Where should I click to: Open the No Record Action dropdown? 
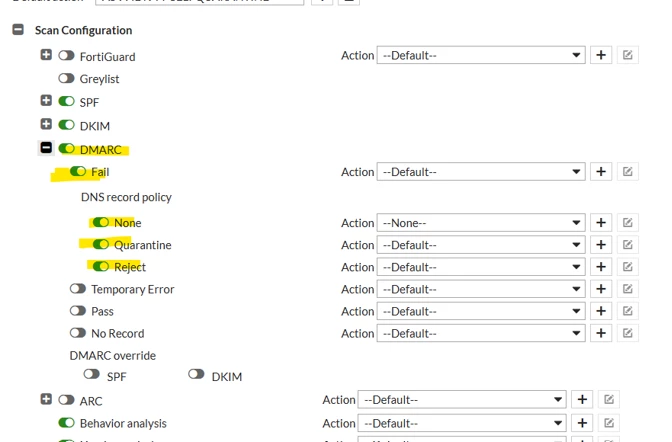point(481,334)
